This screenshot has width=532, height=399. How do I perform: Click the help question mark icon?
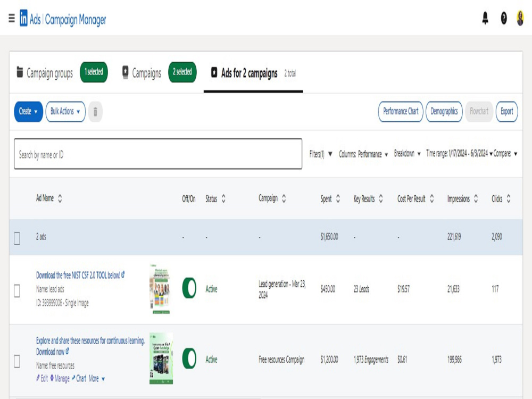(504, 18)
